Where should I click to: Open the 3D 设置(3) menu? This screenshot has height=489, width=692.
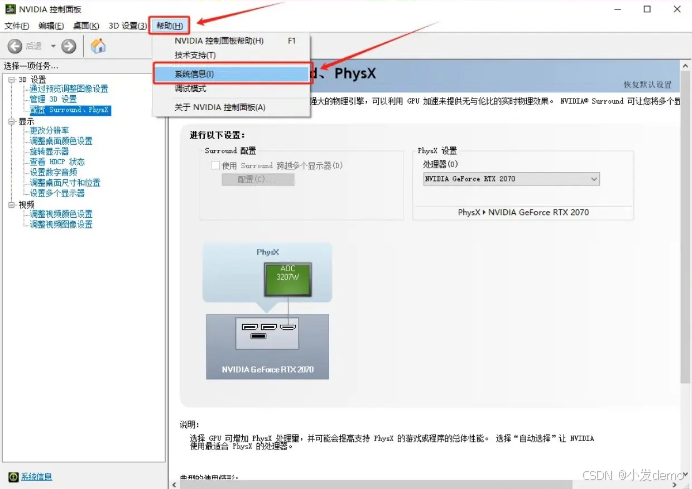pos(128,26)
